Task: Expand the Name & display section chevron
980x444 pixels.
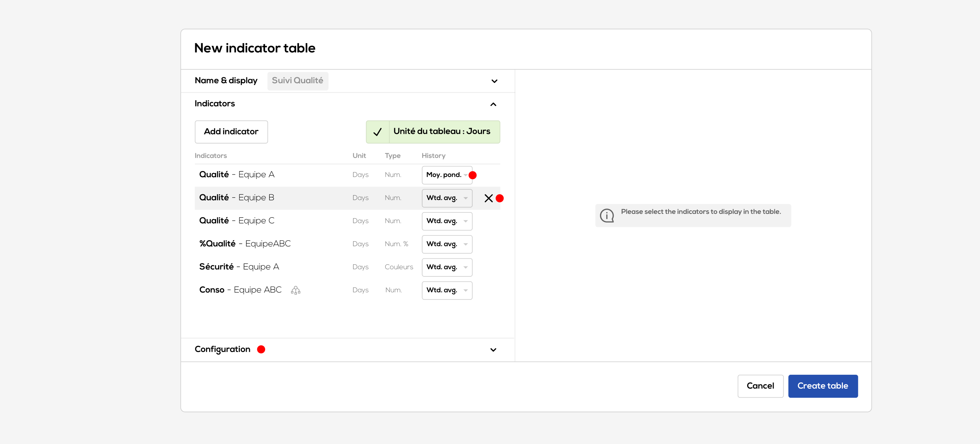Action: [494, 81]
